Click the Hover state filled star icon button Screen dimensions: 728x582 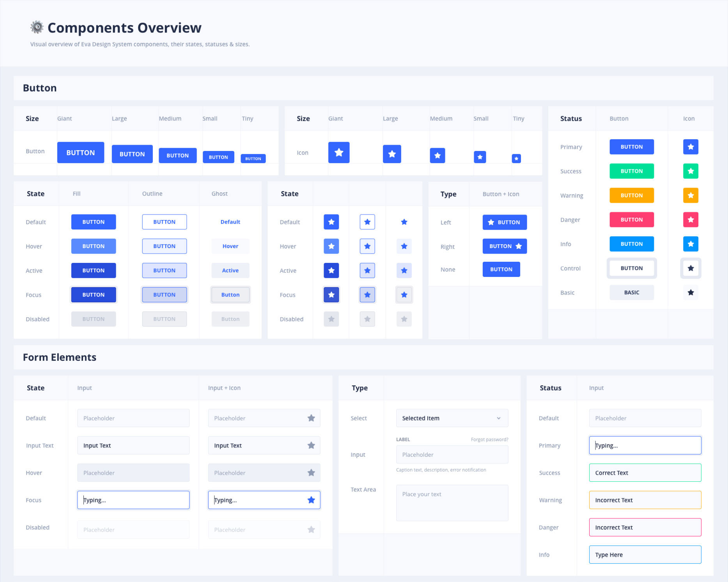331,246
